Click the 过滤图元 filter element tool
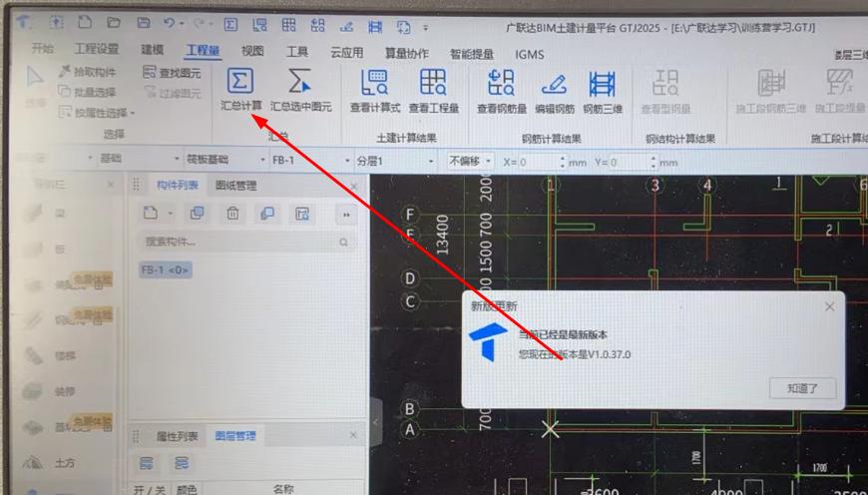Image resolution: width=868 pixels, height=495 pixels. coord(172,93)
